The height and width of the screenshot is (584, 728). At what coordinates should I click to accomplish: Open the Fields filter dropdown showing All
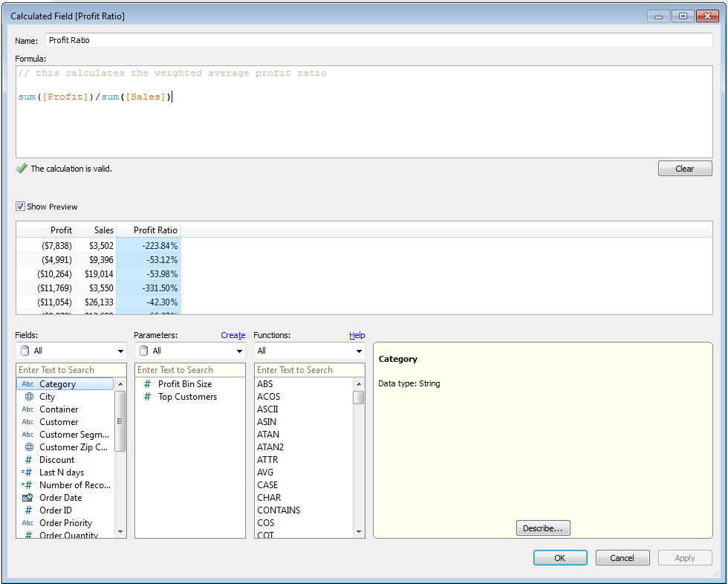pos(119,351)
